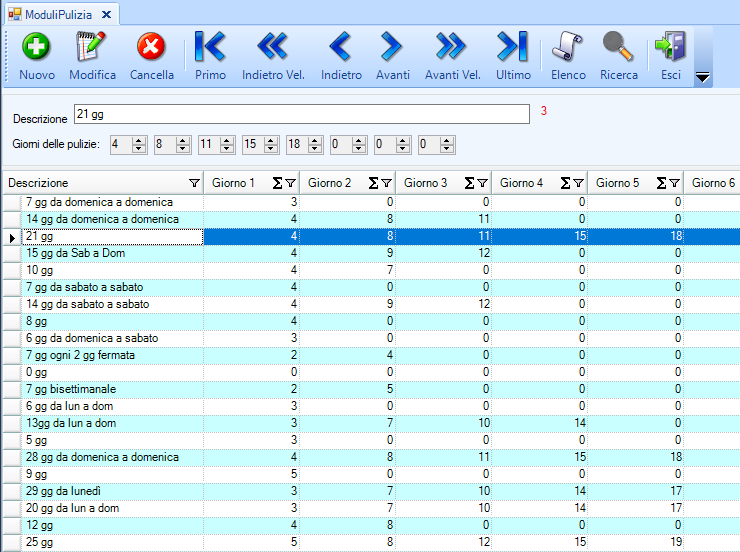Close the ModuliPulizia tab

point(106,14)
